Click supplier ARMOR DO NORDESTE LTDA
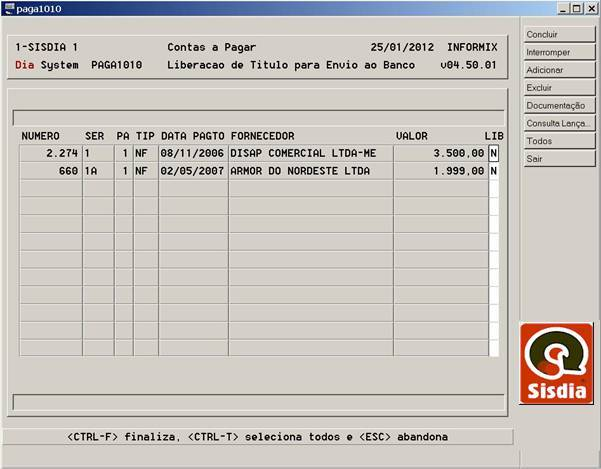This screenshot has height=469, width=601. (310, 171)
